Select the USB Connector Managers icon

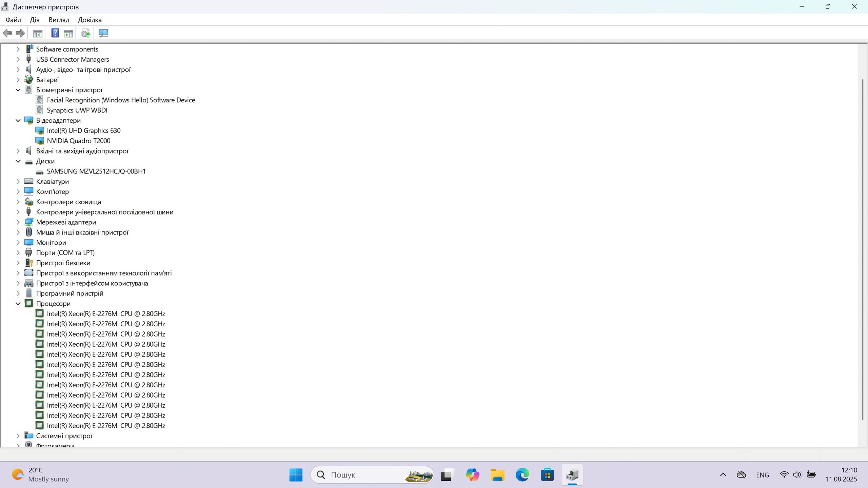pos(29,59)
